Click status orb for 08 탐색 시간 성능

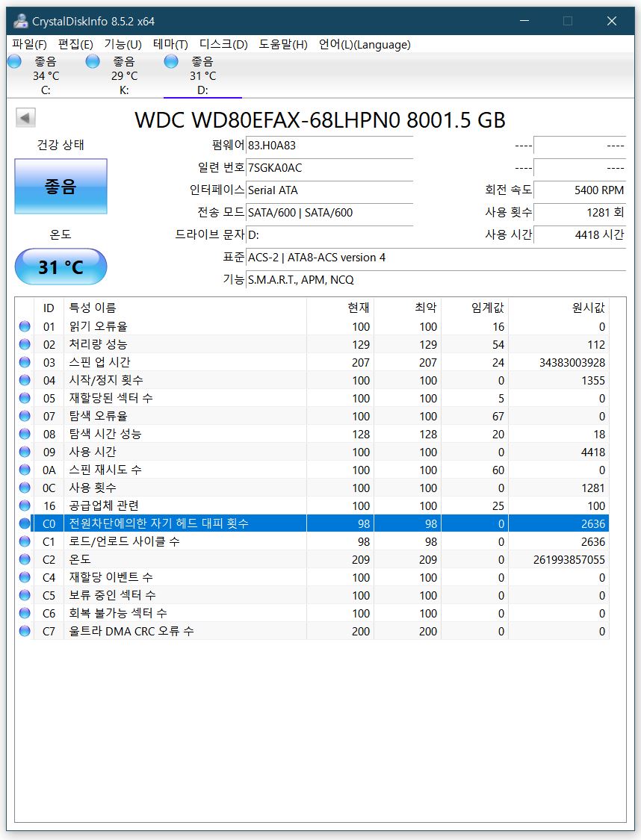click(x=25, y=434)
